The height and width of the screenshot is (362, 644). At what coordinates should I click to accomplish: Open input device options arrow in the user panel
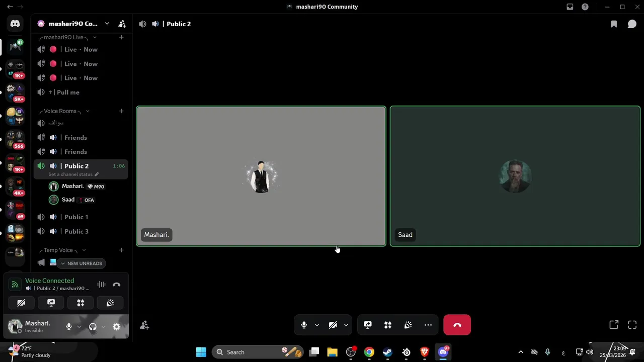point(79,327)
